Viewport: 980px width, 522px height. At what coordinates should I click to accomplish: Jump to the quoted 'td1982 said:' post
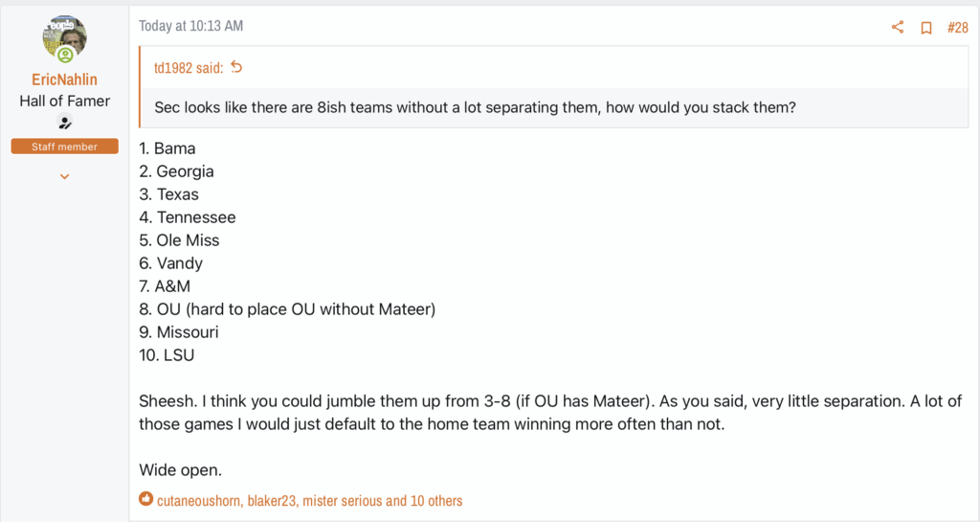pyautogui.click(x=189, y=67)
